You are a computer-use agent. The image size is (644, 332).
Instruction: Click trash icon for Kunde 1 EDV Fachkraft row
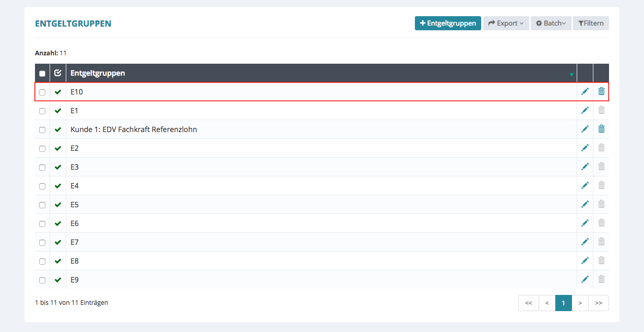(x=601, y=129)
